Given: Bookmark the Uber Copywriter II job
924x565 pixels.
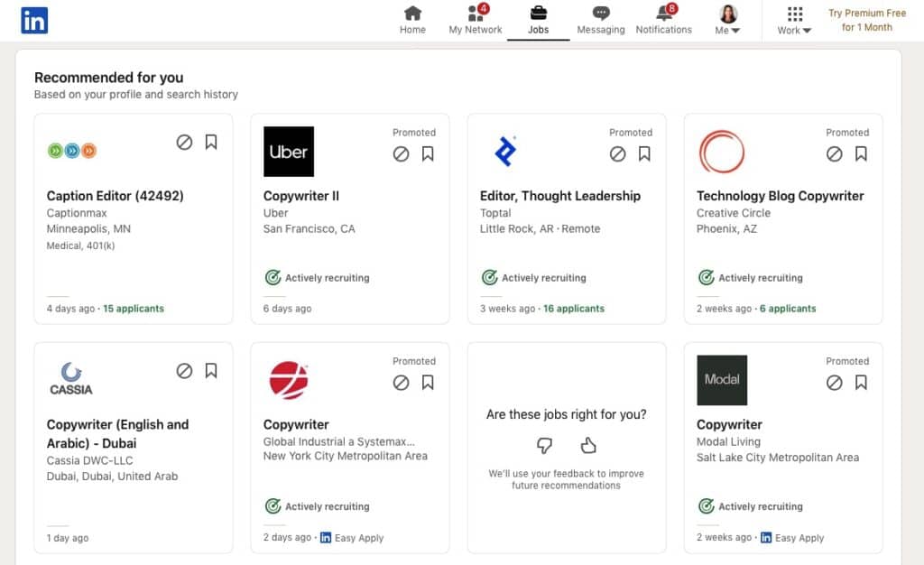Looking at the screenshot, I should pyautogui.click(x=428, y=154).
